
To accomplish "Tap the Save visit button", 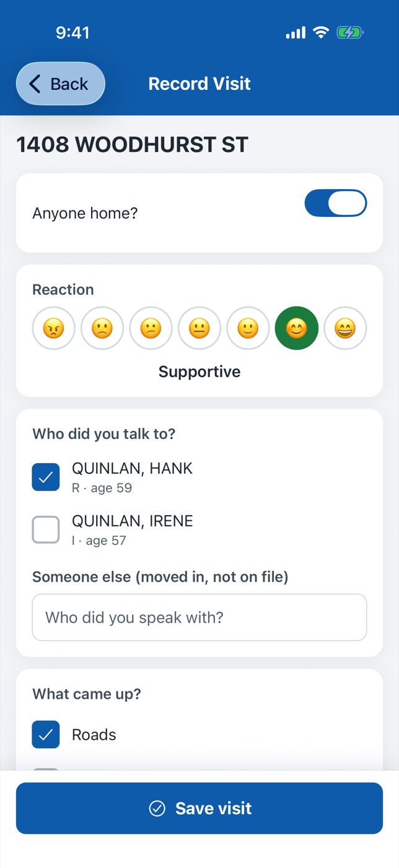I will (x=199, y=808).
